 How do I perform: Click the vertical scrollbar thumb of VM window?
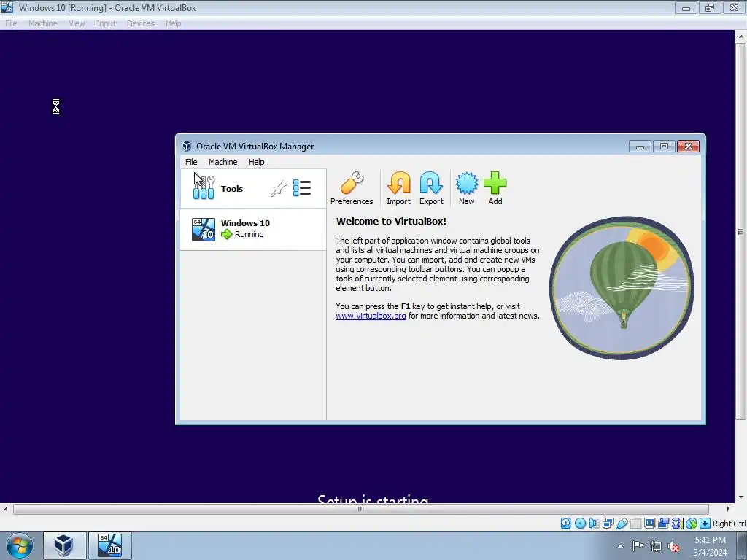click(741, 231)
